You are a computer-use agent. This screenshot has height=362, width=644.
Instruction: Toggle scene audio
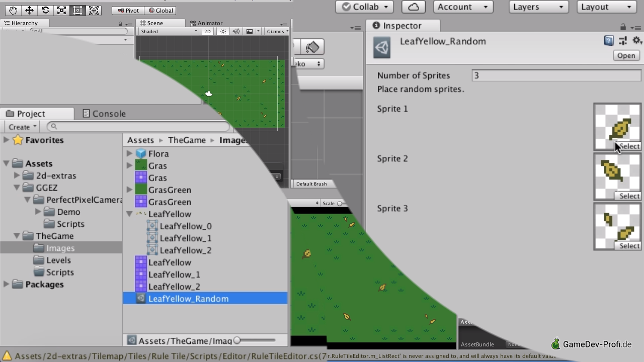point(236,31)
